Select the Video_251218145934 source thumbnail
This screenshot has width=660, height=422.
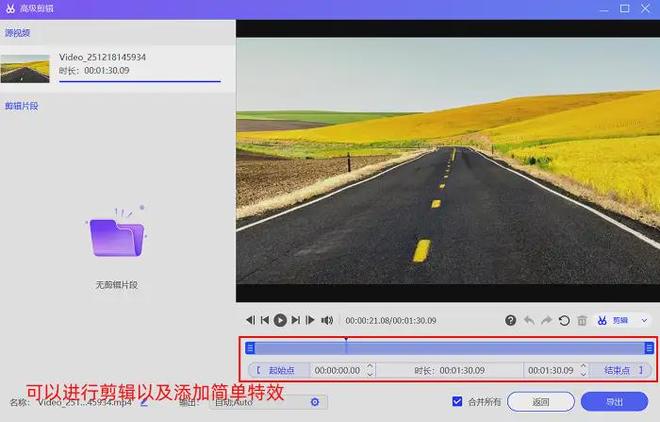pos(27,68)
